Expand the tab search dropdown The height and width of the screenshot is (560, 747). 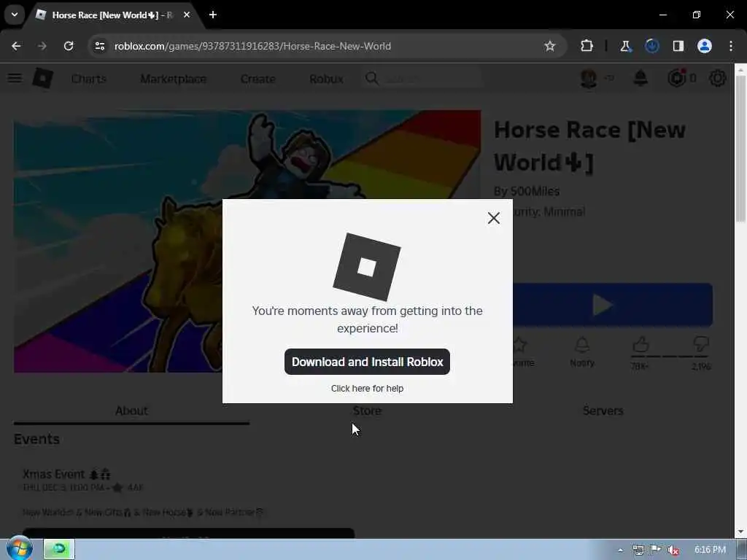tap(15, 15)
